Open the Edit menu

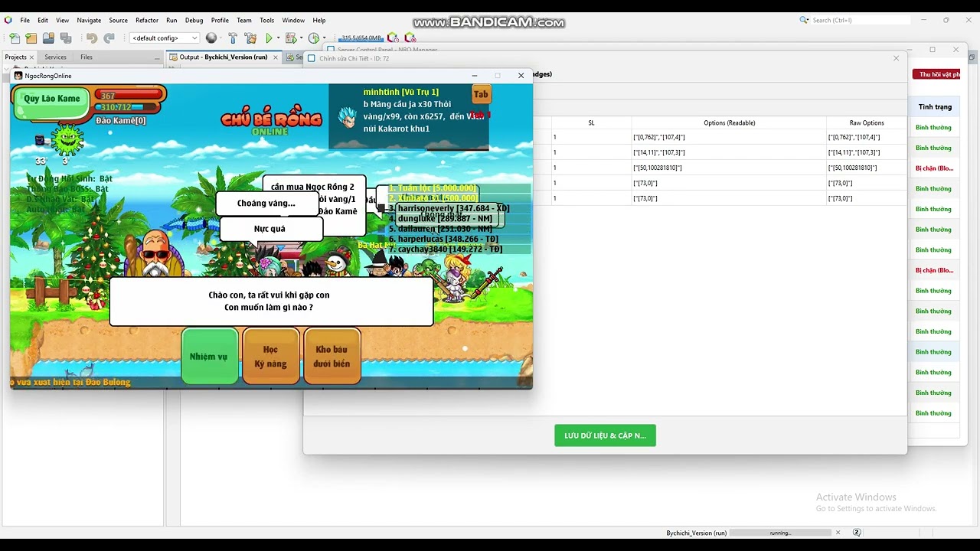43,20
